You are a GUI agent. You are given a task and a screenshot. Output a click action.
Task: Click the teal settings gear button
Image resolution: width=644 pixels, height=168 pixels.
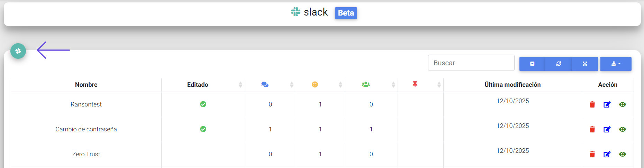click(x=18, y=51)
